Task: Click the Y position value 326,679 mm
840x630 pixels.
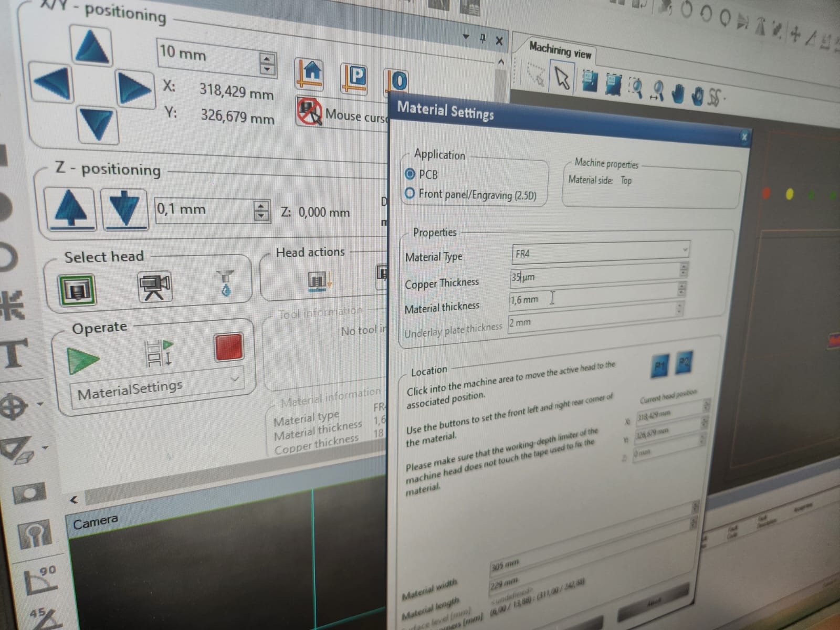Action: pos(237,116)
